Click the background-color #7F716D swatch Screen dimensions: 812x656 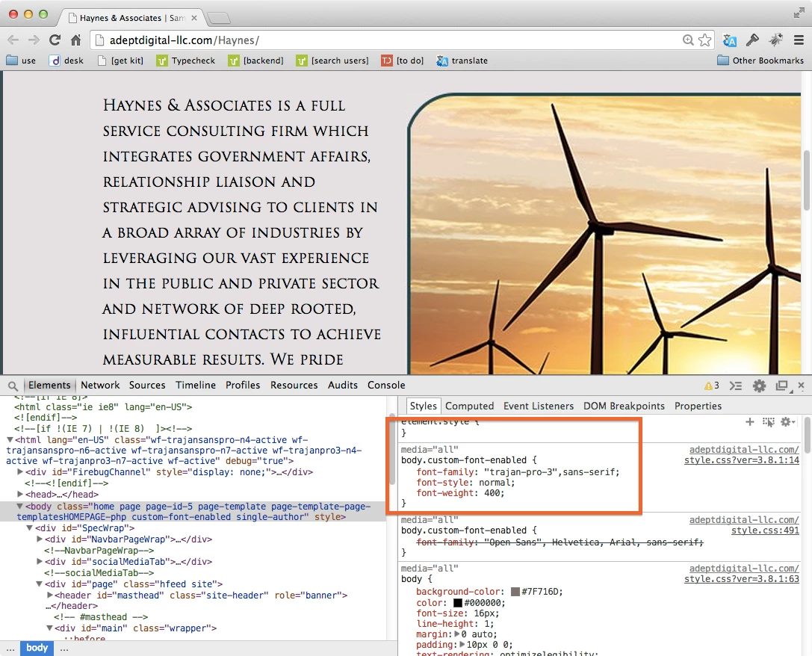pos(515,592)
